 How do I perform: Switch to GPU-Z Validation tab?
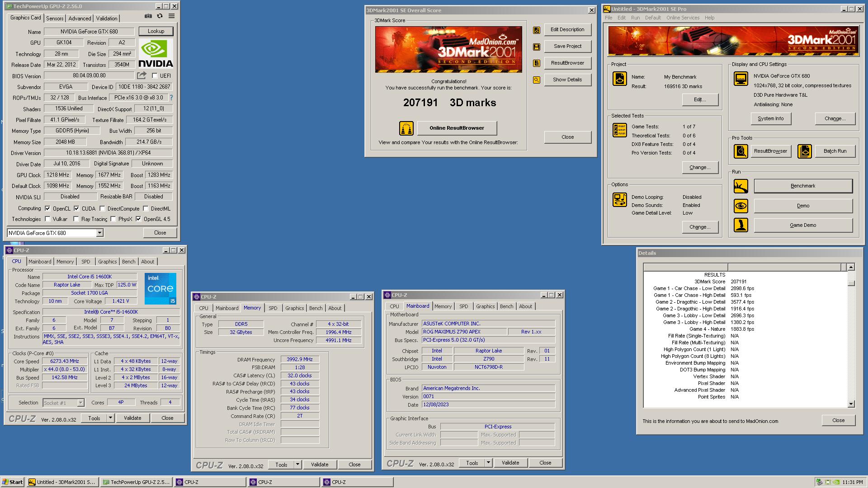(x=107, y=19)
